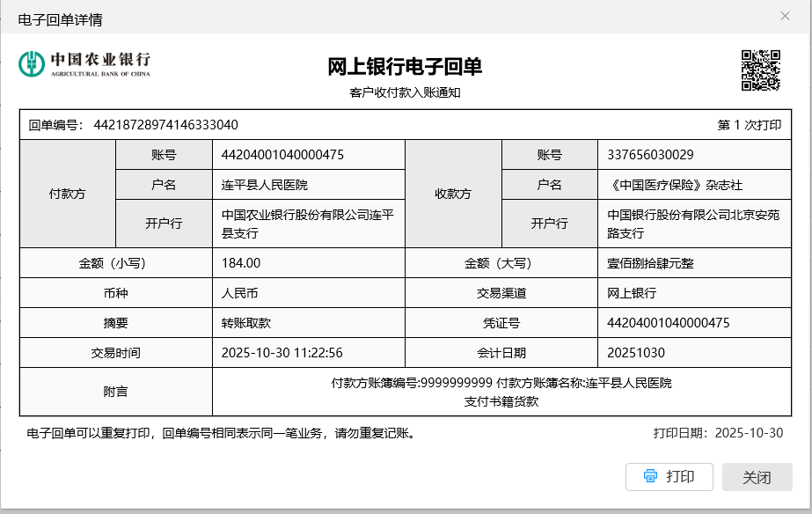Screen dimensions: 812x514
Task: Click transaction time 2025-10-30 11:22:56
Action: click(282, 353)
